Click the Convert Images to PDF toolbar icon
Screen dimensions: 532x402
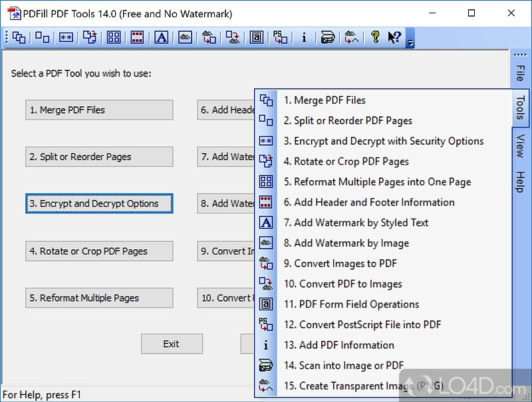[x=209, y=37]
